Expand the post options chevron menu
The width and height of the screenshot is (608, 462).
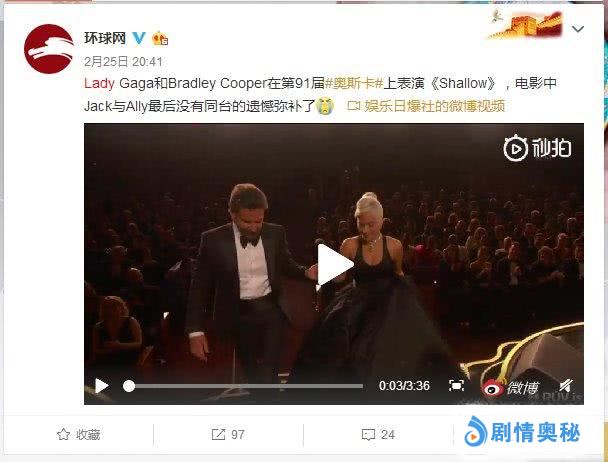click(578, 29)
